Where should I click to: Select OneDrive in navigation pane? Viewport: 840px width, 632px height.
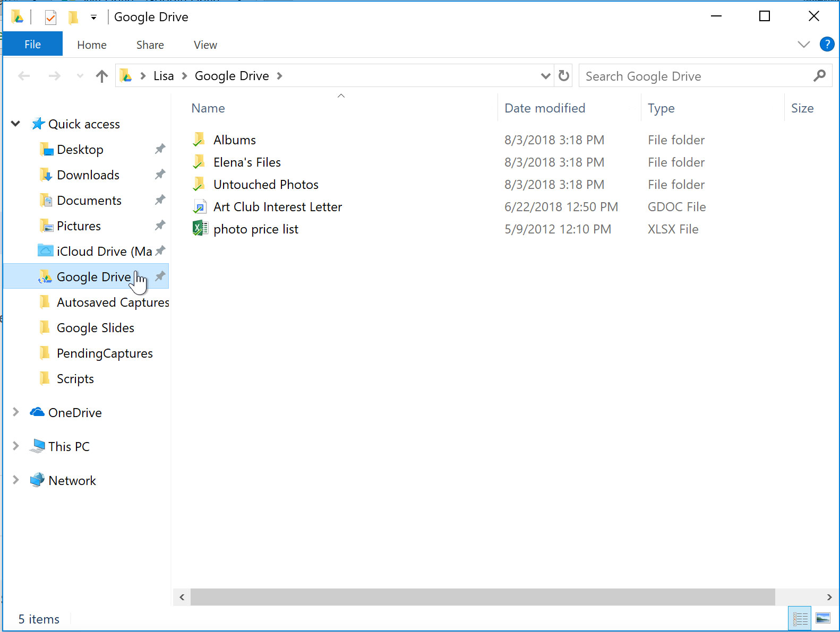(x=75, y=413)
